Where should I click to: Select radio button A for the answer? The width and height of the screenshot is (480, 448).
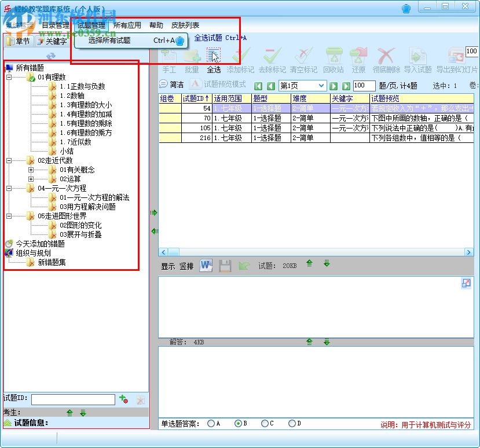coord(210,424)
